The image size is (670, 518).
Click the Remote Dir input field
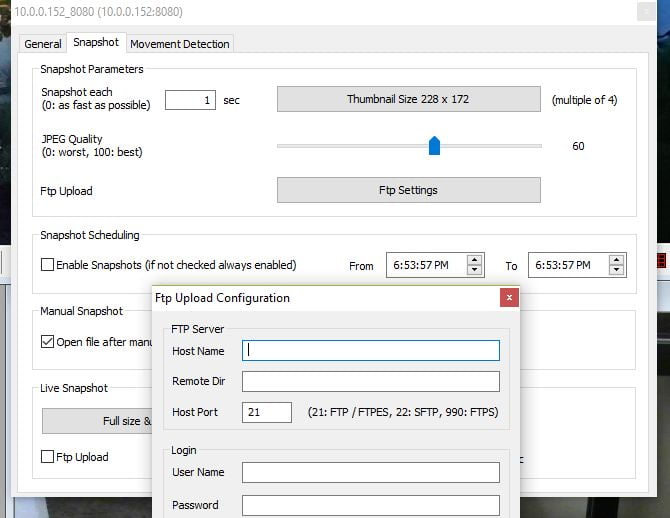370,381
